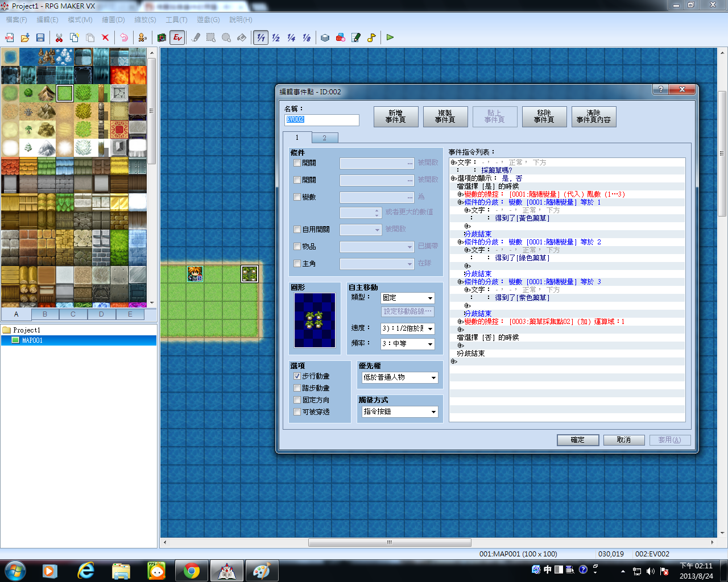
Task: Uncheck the 步行動畫 option
Action: coord(297,376)
